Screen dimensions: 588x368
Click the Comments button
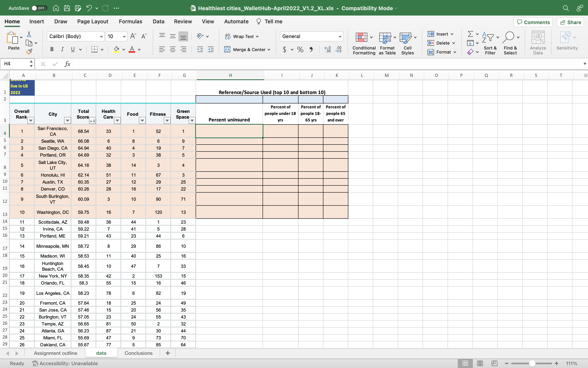pyautogui.click(x=533, y=22)
